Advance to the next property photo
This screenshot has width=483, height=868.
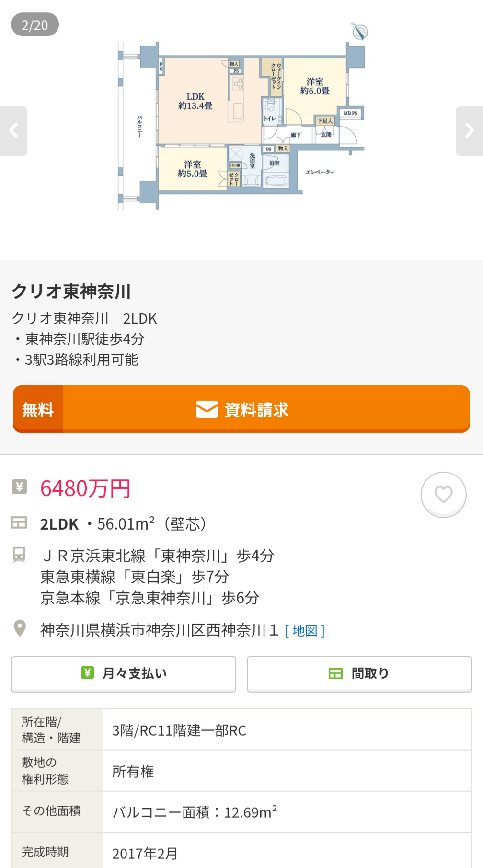470,131
